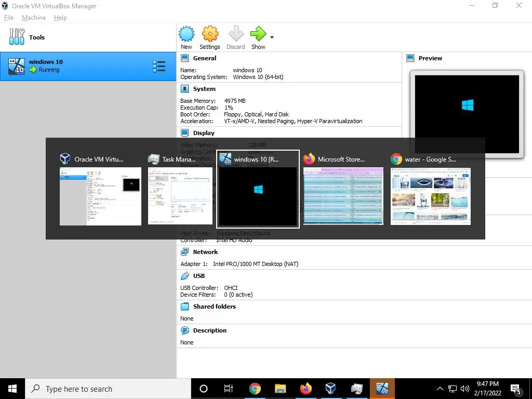Image resolution: width=532 pixels, height=399 pixels.
Task: Open the Machine menu
Action: pos(34,18)
